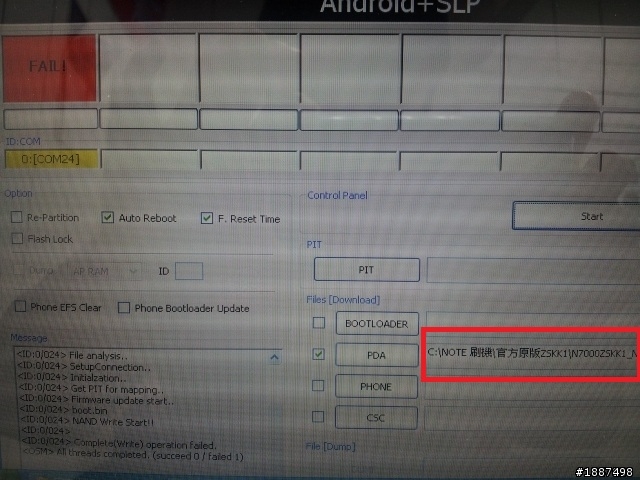Check the Phone EFS Clear option
640x480 pixels.
click(20, 306)
